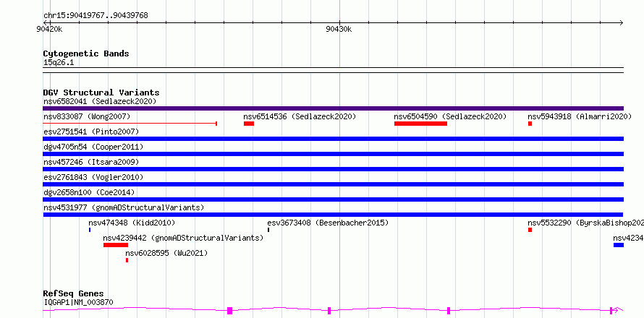Select the esv3673408 (Besenbacher2015) black marker
644x318 pixels.
pos(268,230)
